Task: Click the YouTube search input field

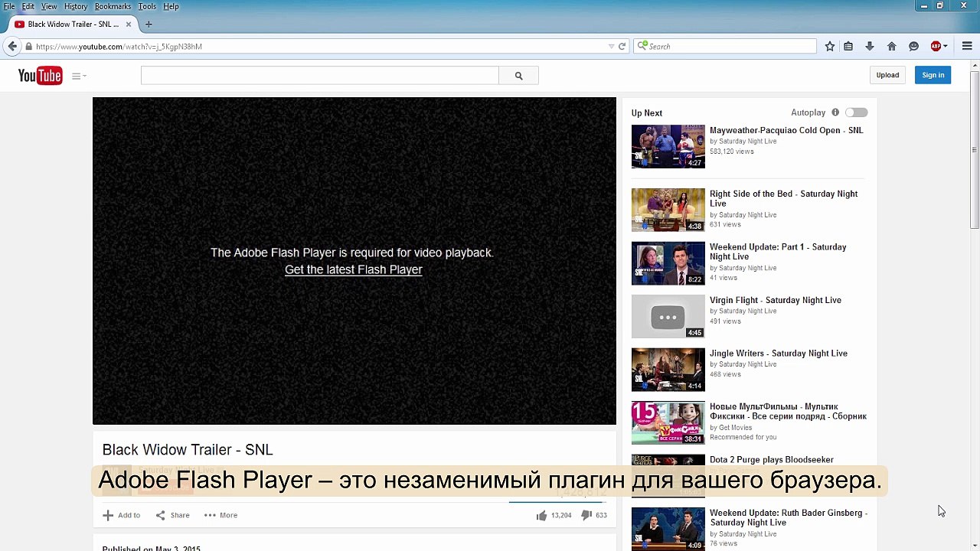Action: 320,76
